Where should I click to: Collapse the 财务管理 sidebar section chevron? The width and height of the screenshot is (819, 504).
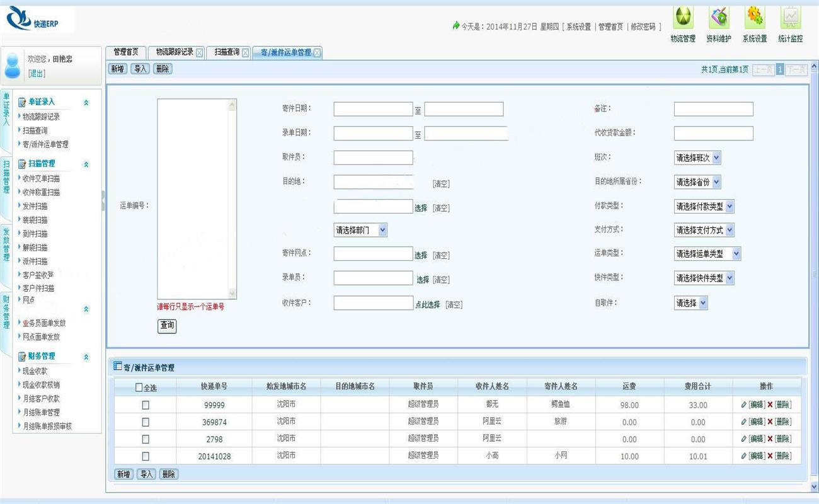[86, 357]
